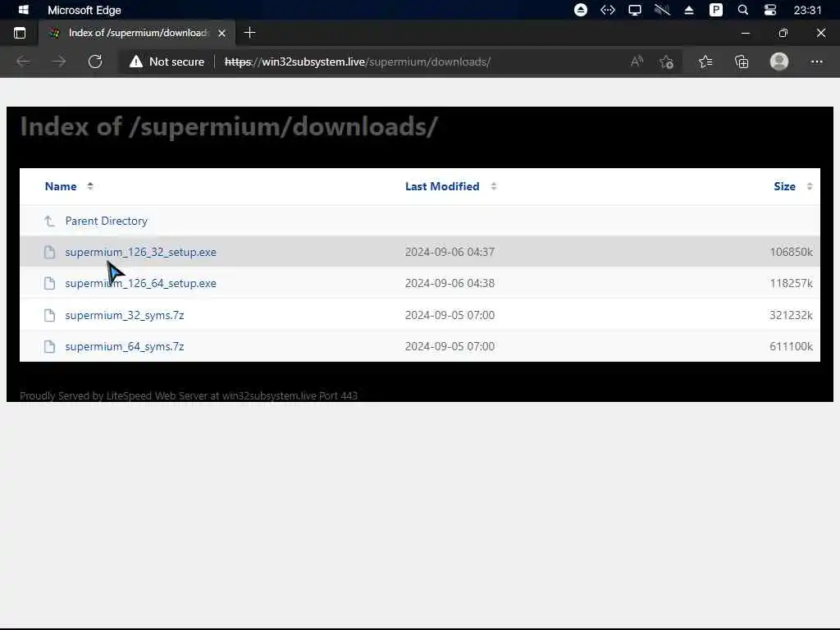Image resolution: width=840 pixels, height=630 pixels.
Task: Open the Windows Start menu icon
Action: point(24,10)
